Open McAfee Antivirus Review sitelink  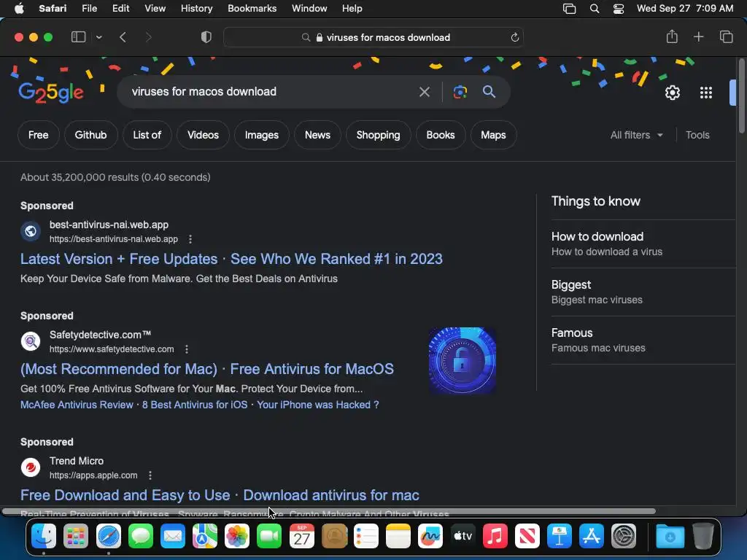click(77, 405)
